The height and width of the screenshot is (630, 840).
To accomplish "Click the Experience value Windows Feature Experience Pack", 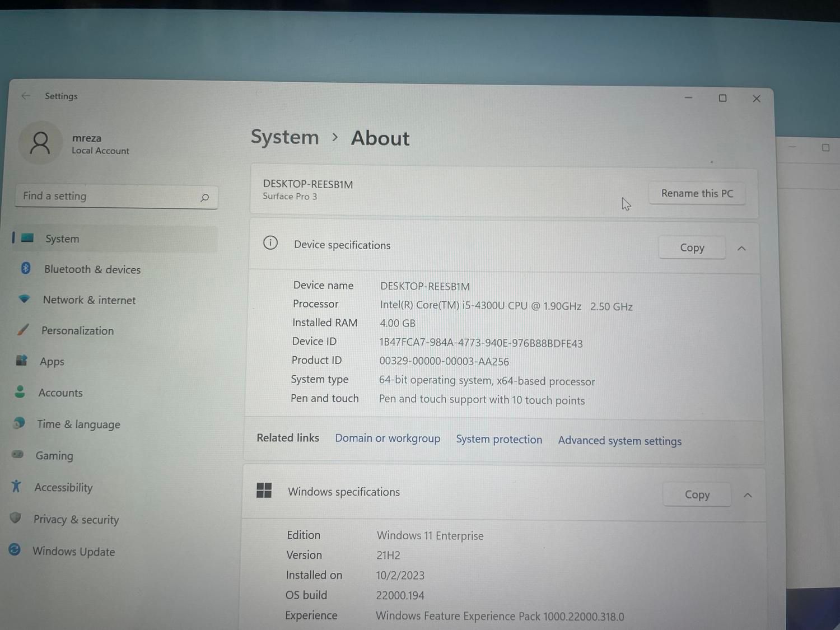I will [x=500, y=616].
